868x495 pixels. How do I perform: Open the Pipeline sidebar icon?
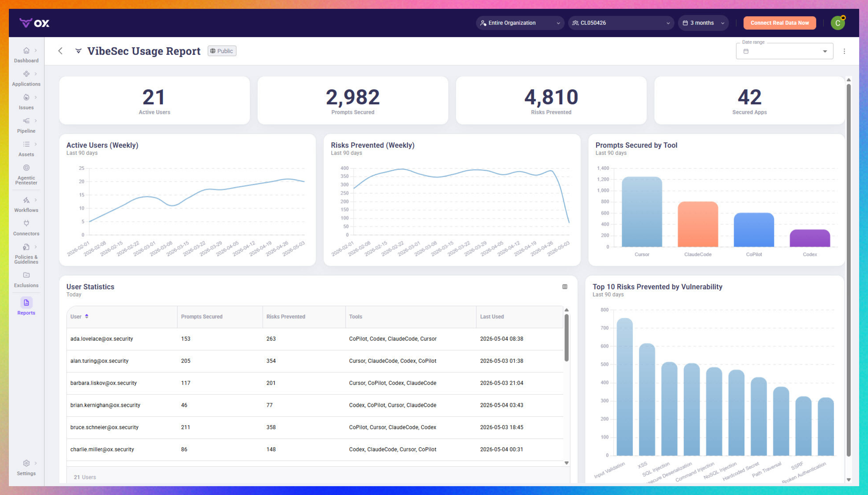[26, 121]
